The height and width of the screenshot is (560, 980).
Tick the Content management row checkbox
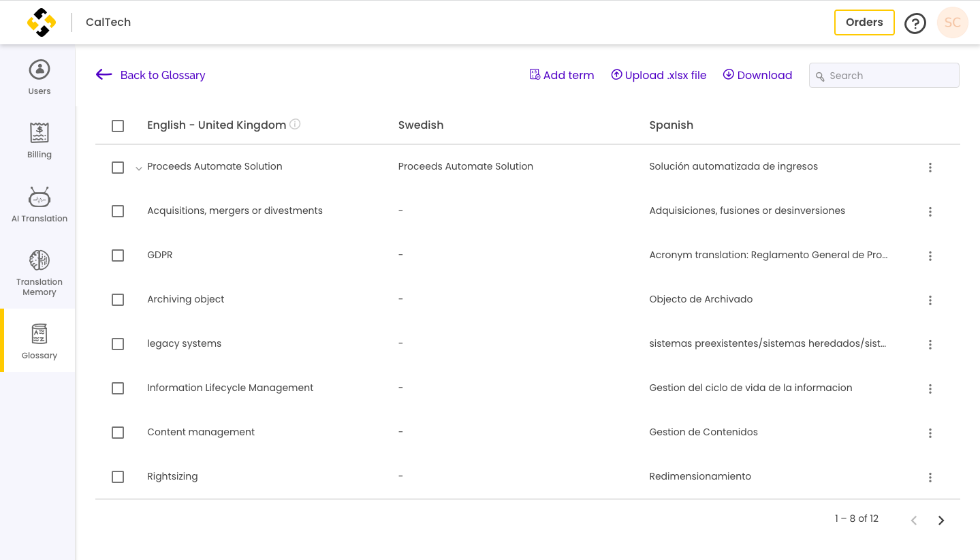(x=118, y=433)
